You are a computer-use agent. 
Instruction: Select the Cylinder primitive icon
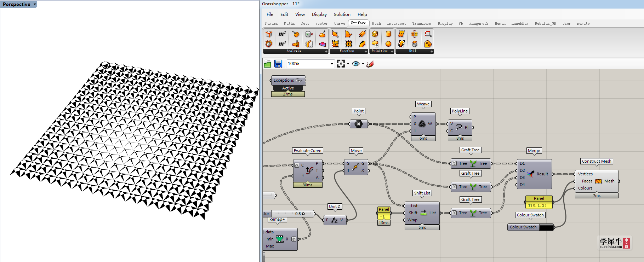point(388,34)
